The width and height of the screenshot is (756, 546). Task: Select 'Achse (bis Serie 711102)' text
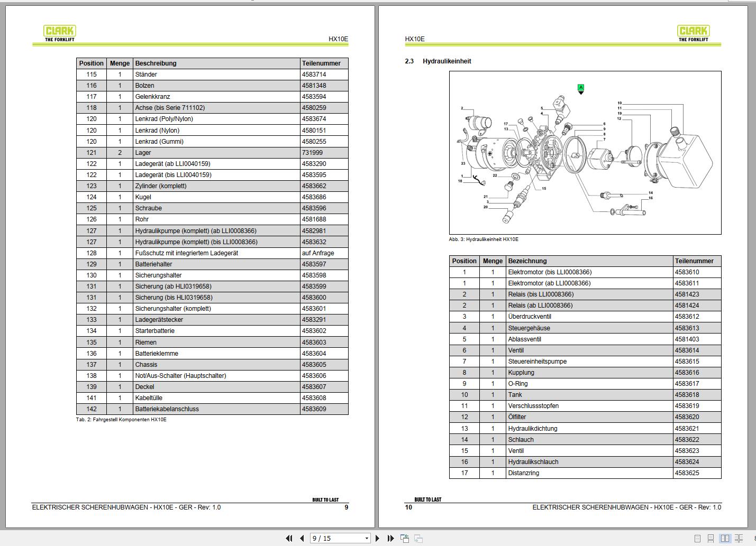[170, 108]
